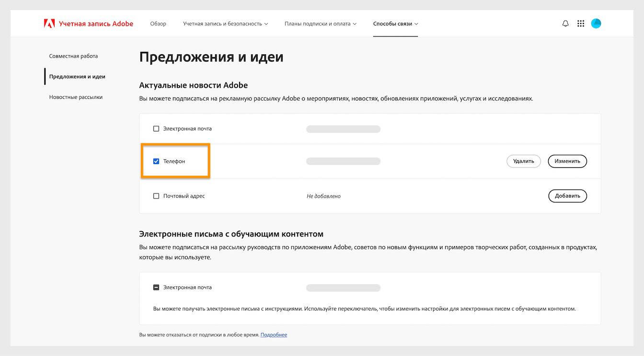Viewport: 644px width, 356px height.
Task: Click the profile avatar icon
Action: tap(596, 23)
